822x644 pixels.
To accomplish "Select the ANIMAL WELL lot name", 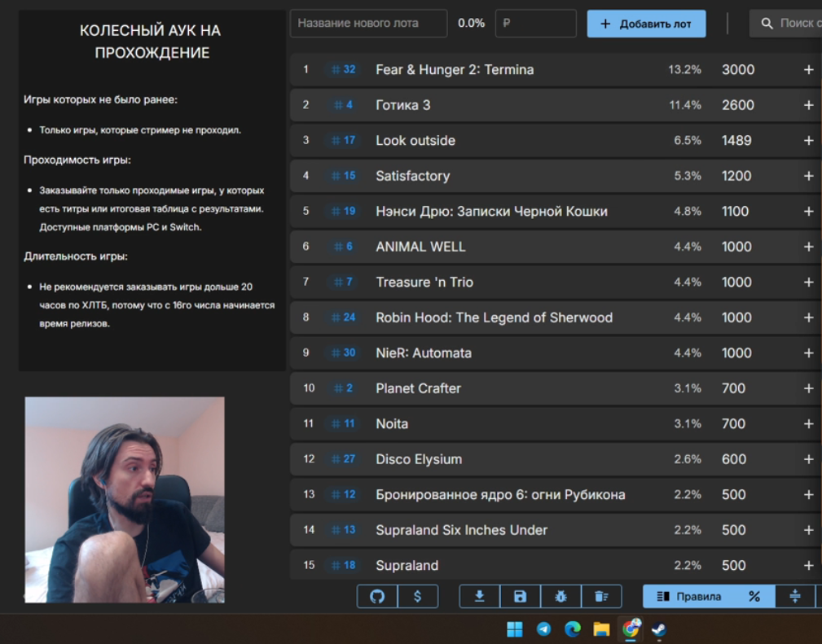I will 420,246.
